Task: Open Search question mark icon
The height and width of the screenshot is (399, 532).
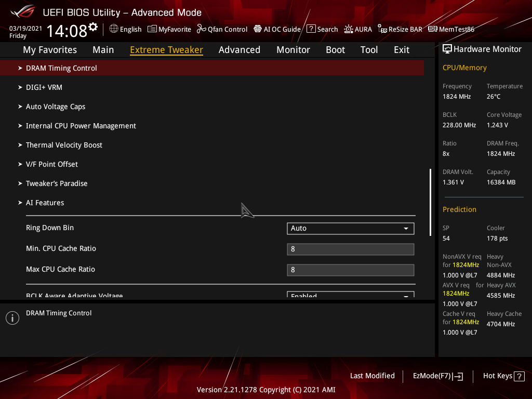Action: (311, 29)
